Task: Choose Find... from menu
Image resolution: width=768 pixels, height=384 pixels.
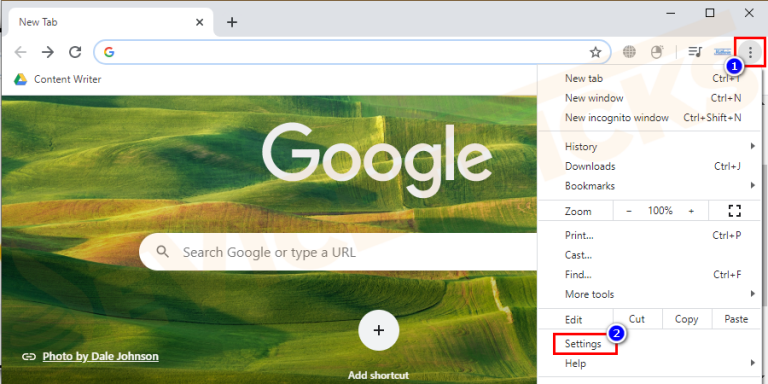Action: [x=650, y=274]
